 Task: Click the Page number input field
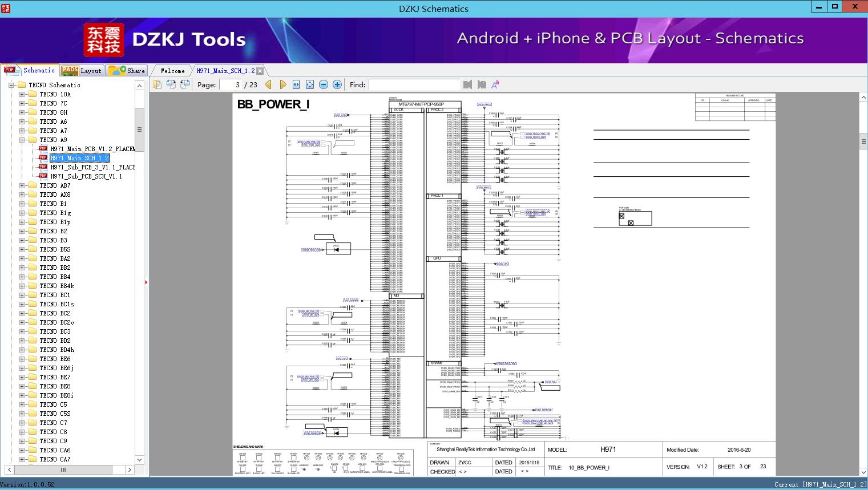(x=231, y=84)
